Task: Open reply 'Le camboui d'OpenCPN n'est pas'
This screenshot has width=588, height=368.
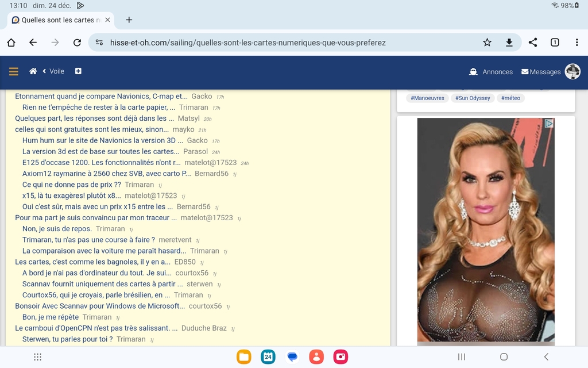Action: [96, 328]
